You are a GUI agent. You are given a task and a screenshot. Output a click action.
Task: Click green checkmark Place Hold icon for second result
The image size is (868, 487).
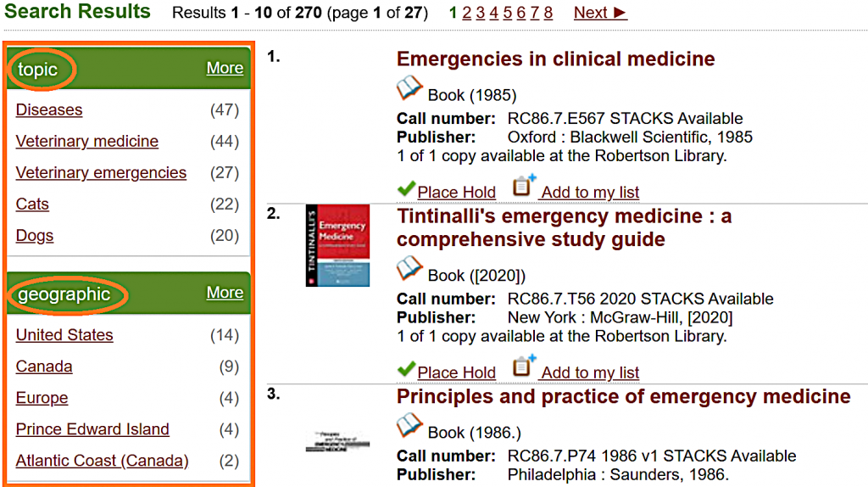pos(407,370)
